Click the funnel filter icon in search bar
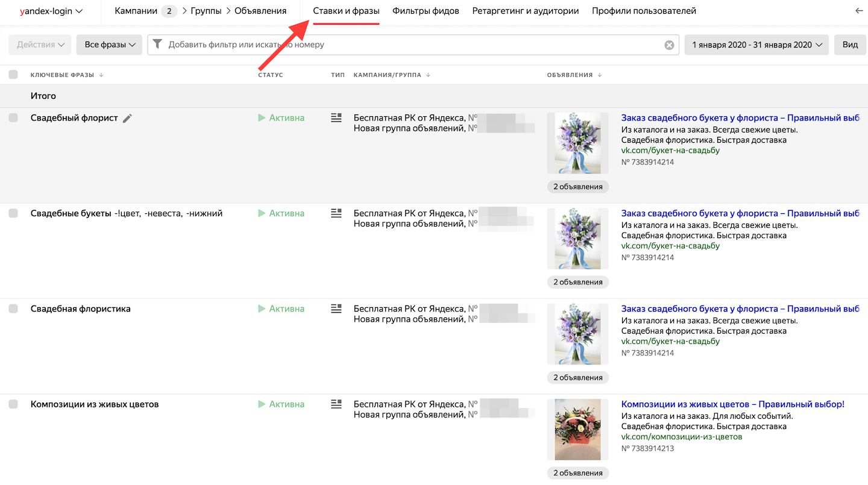Viewport: 868px width, 485px height. [x=157, y=45]
